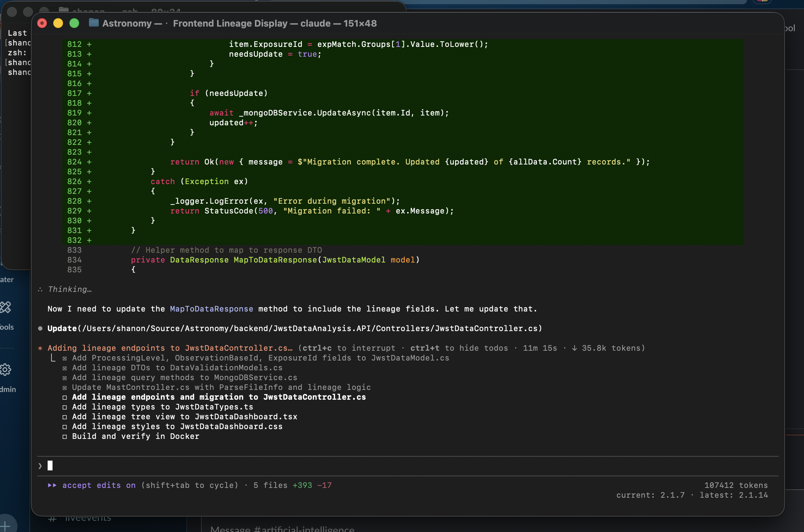Viewport: 804px width, 532px height.
Task: Click unchecked box for Build and verify in Docker
Action: 64,436
